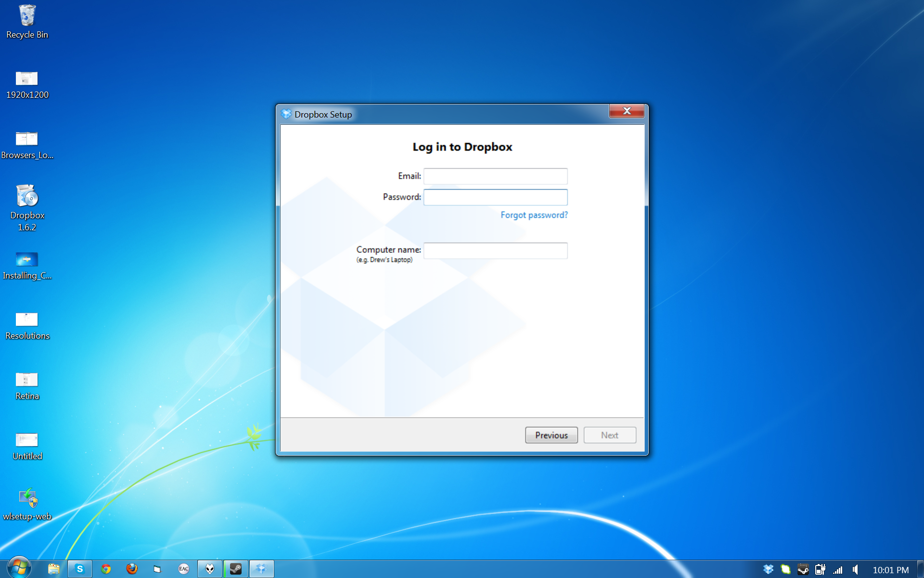Open Skype from the taskbar

80,569
